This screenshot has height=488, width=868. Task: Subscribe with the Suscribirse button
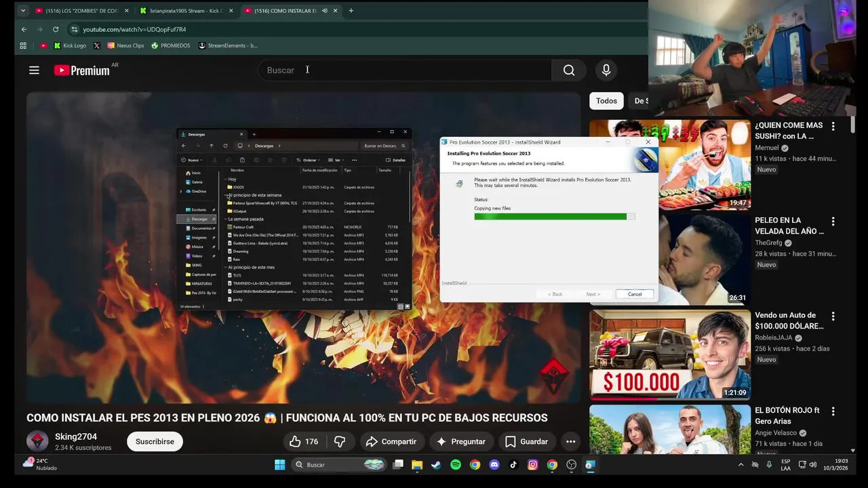155,441
